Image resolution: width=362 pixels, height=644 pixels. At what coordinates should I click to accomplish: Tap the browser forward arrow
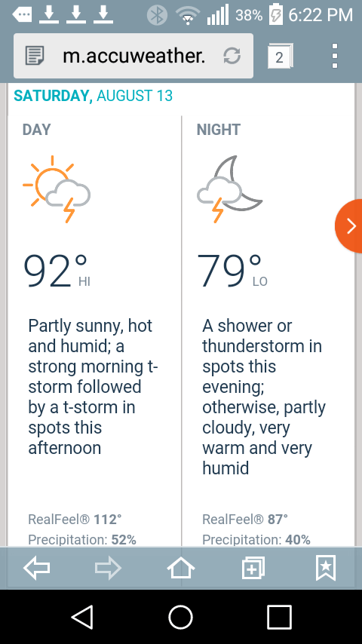[x=108, y=569]
